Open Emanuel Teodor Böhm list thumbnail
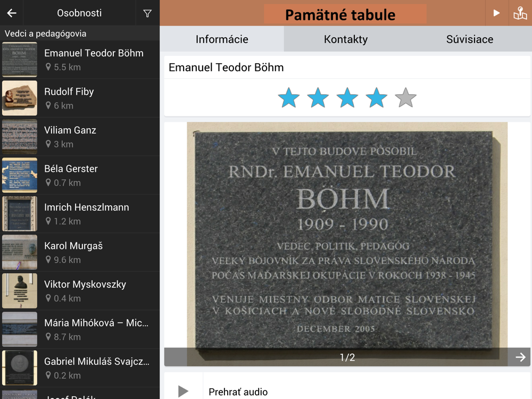The width and height of the screenshot is (532, 399). [20, 60]
